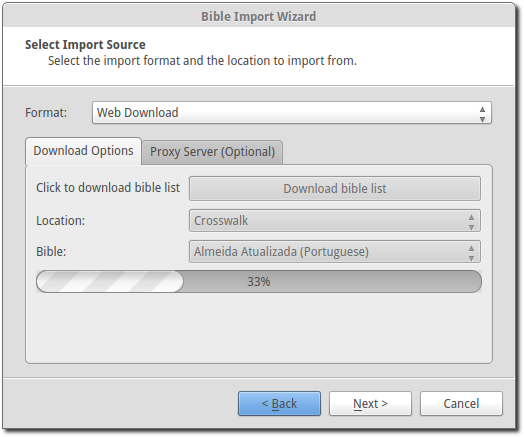
Task: Click the 'Click to download bible list' label
Action: click(108, 188)
